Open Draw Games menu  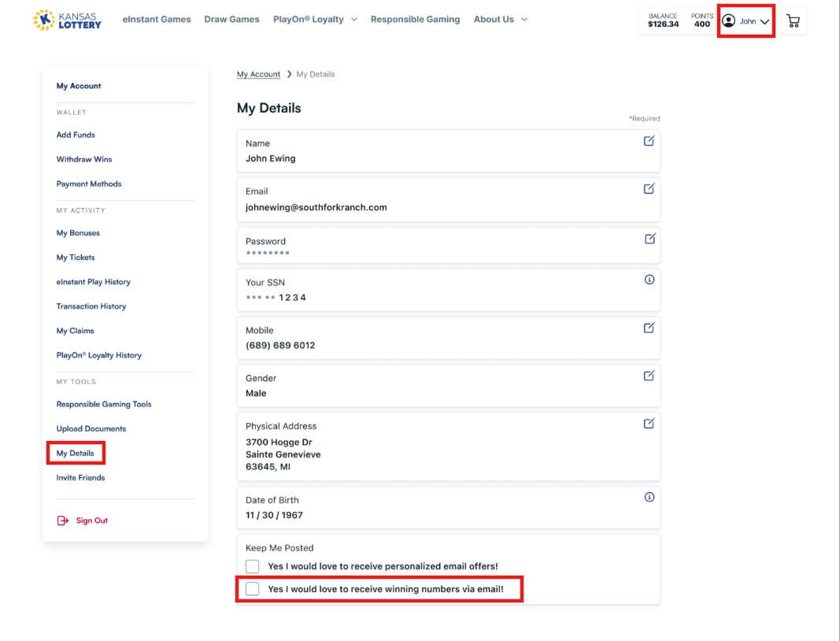[231, 20]
